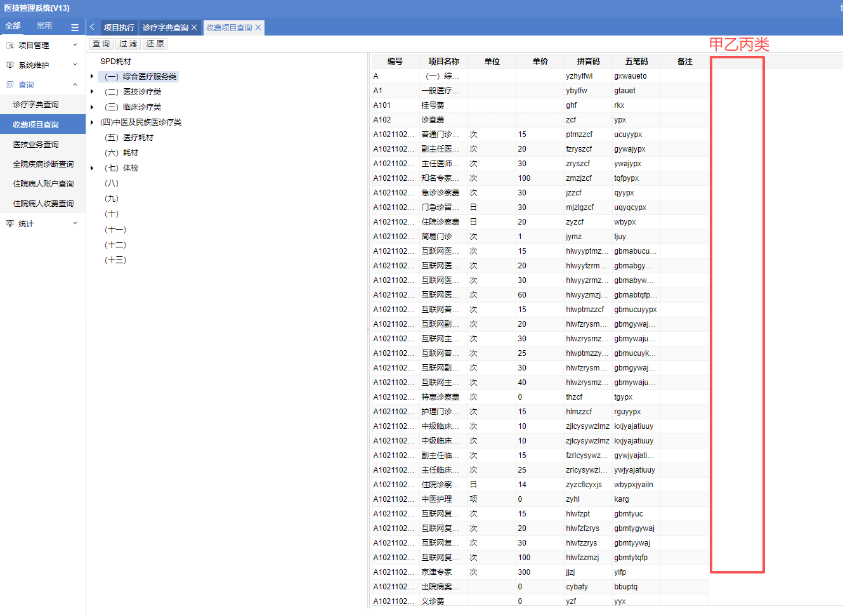Click the price cell showing 300
843x616 pixels.
pyautogui.click(x=540, y=572)
